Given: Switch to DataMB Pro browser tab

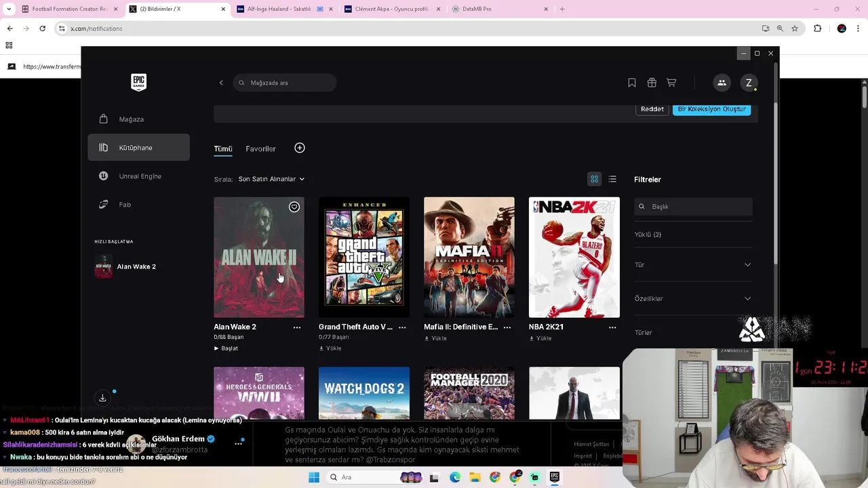Looking at the screenshot, I should 500,9.
